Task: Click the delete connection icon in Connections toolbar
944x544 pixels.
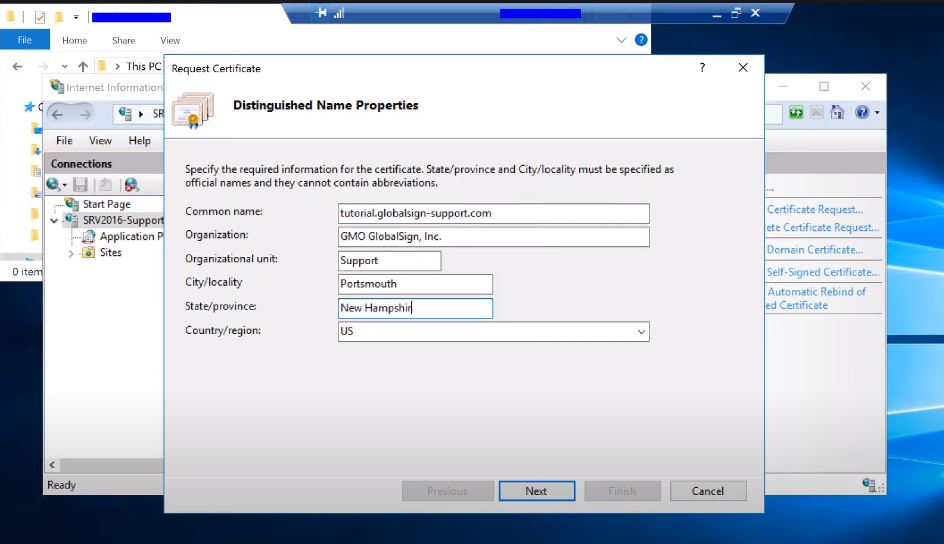Action: pos(132,185)
